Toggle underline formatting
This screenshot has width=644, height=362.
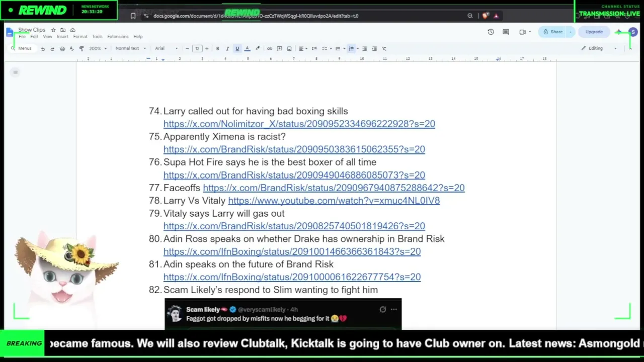click(237, 49)
